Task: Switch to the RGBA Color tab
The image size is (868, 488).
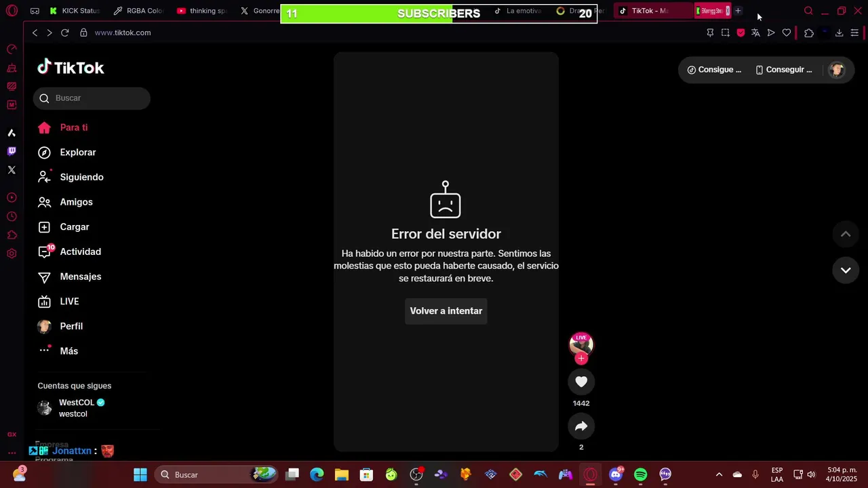Action: click(x=138, y=11)
